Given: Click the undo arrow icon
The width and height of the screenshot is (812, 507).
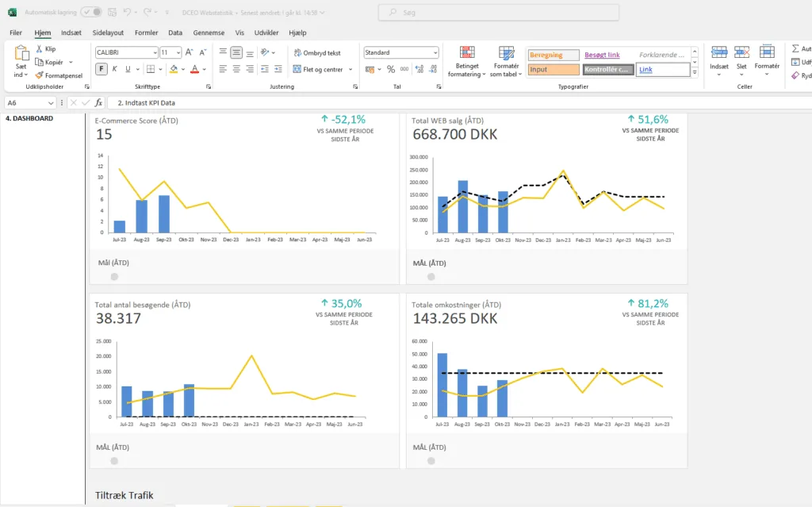Looking at the screenshot, I should coord(128,12).
